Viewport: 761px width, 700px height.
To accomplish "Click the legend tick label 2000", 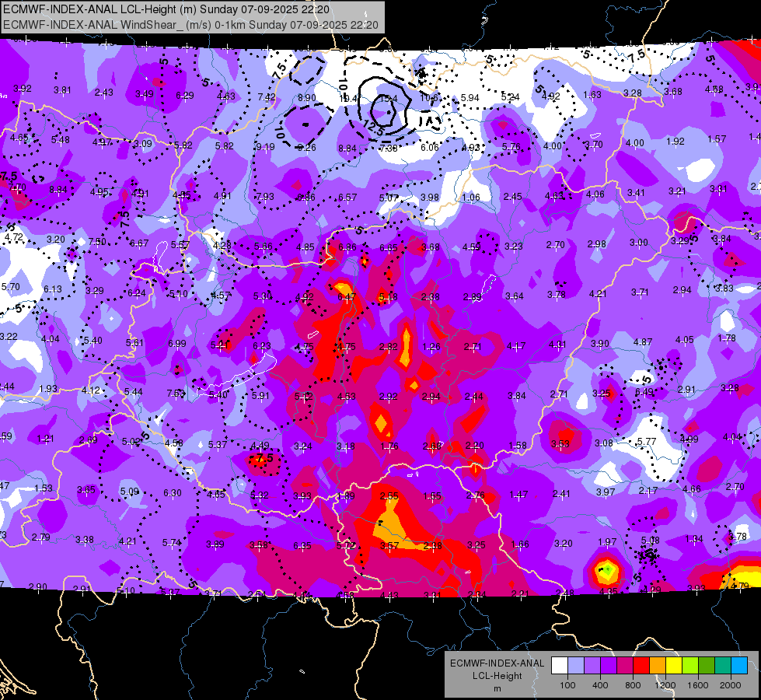I will [731, 685].
